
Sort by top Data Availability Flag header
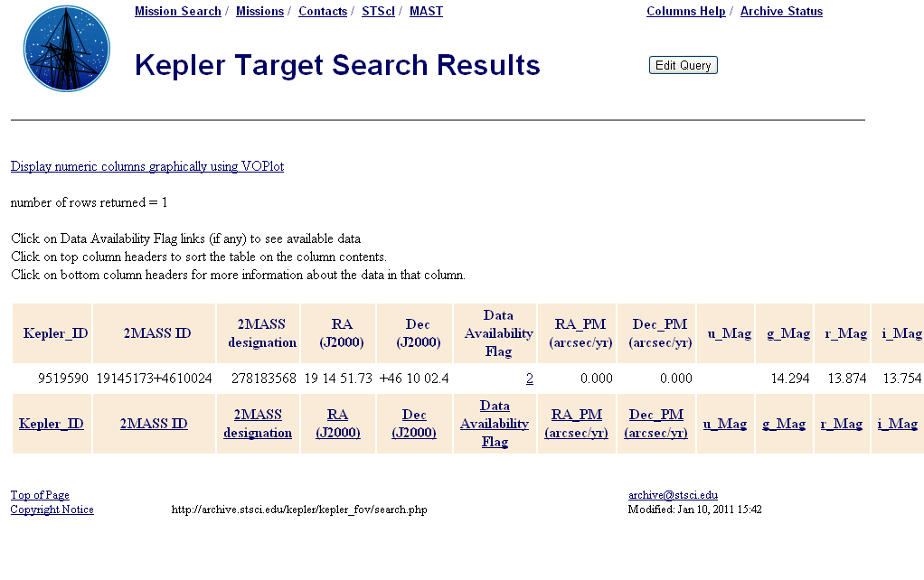coord(498,333)
